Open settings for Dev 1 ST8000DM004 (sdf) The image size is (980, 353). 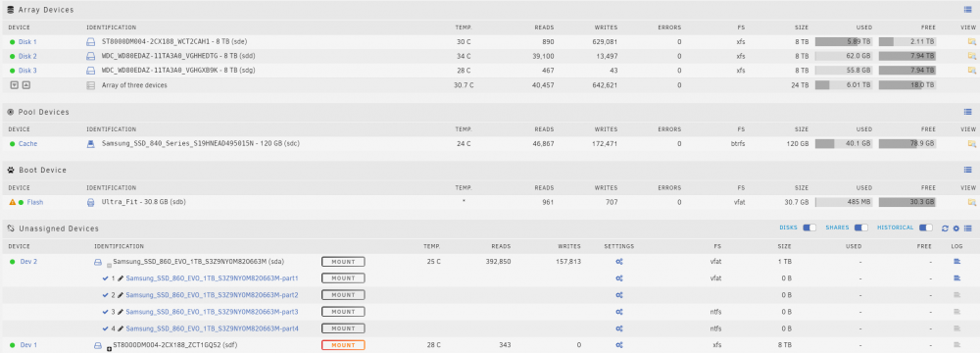[x=618, y=345]
